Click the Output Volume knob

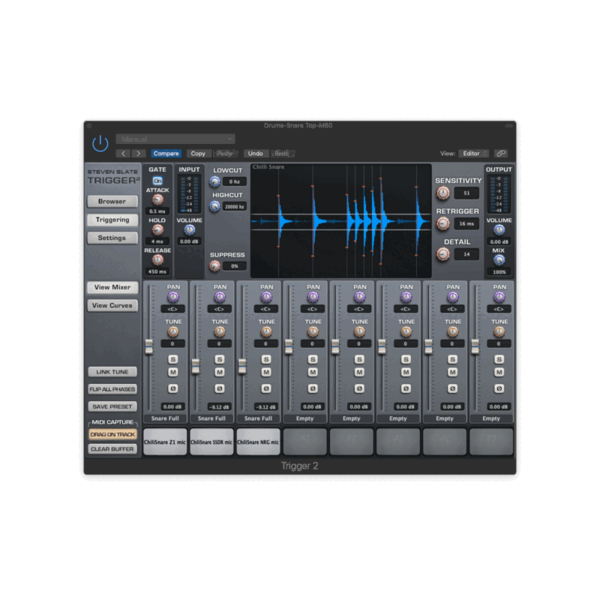[x=499, y=230]
